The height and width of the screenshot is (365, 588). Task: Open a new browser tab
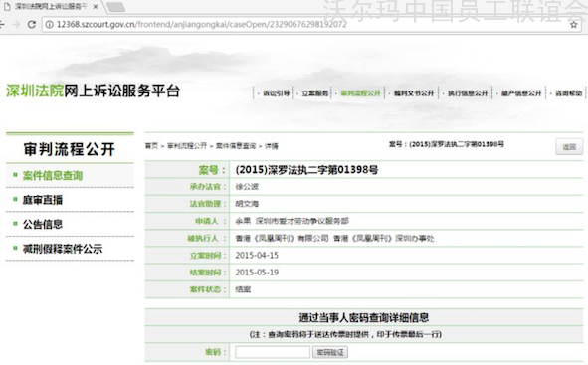pyautogui.click(x=115, y=7)
